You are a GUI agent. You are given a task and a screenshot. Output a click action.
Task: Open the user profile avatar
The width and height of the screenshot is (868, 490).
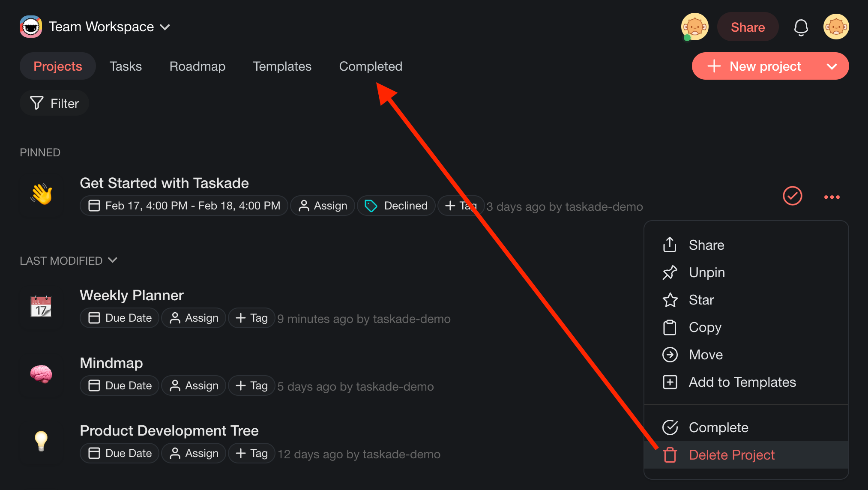click(836, 27)
